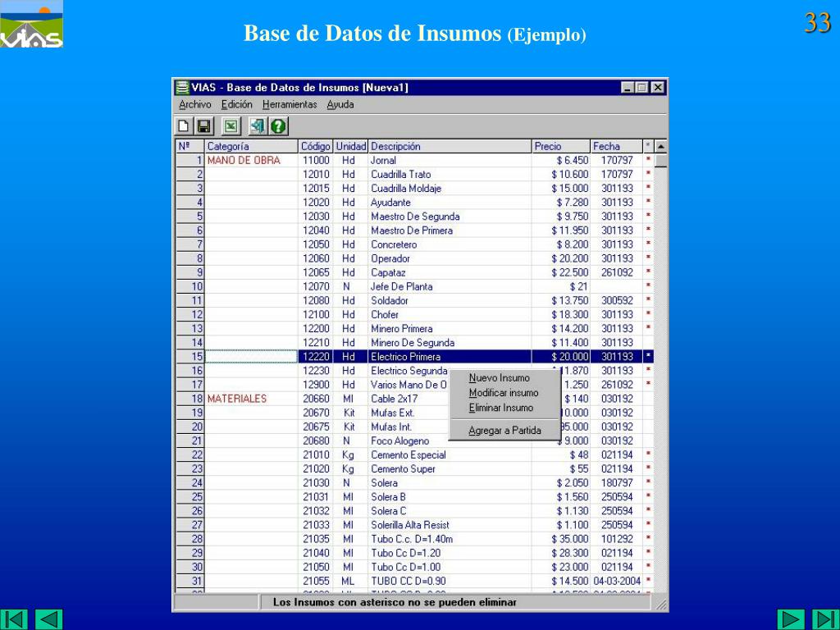Click the Fecha column header
Screen dimensions: 840x630
click(616, 146)
